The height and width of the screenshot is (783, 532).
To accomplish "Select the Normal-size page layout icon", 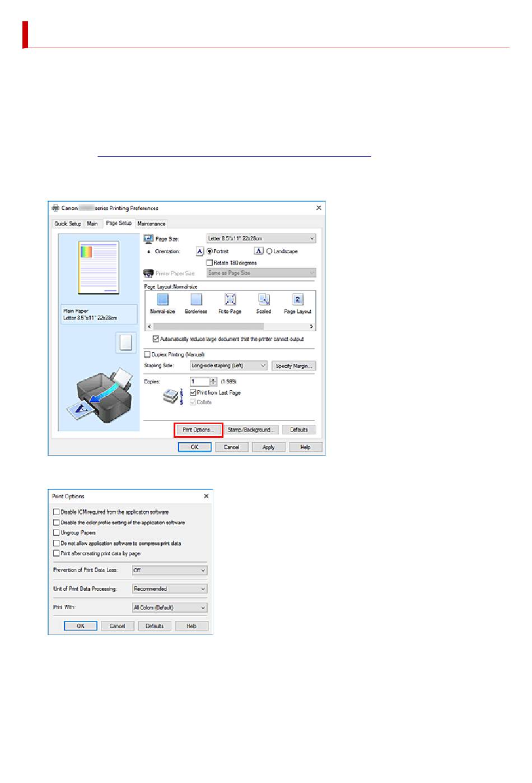I will click(162, 300).
